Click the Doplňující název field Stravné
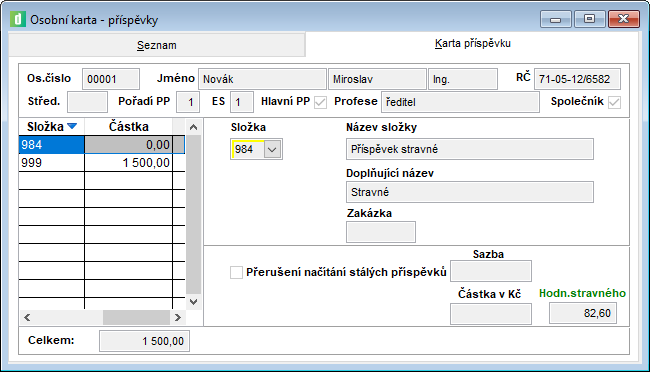The height and width of the screenshot is (372, 650). (470, 192)
